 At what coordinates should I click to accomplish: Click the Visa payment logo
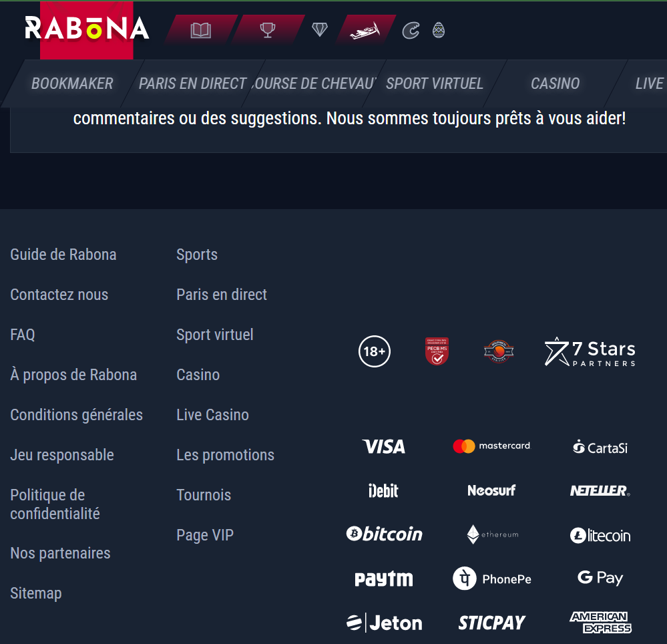pos(384,446)
